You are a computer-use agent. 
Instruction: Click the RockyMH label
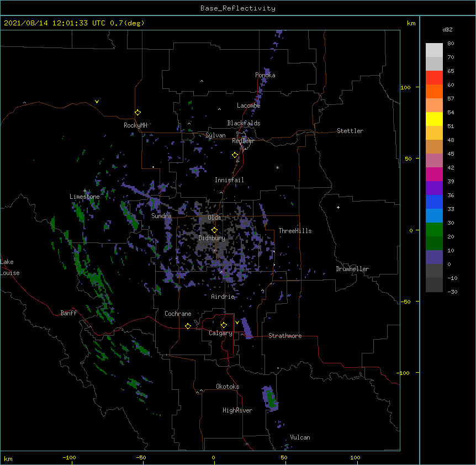[x=135, y=125]
